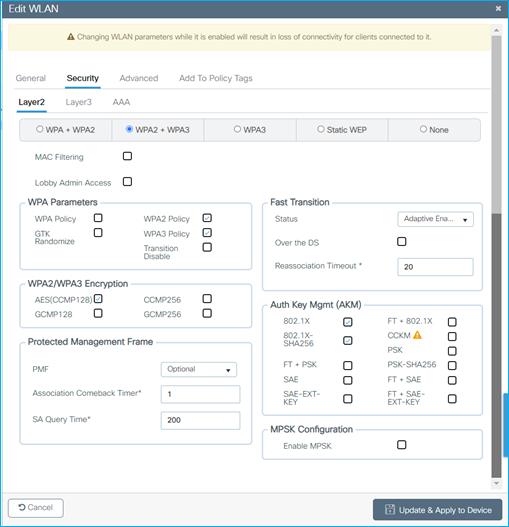Check the GCMP256 encryption box
The image size is (509, 527).
click(207, 313)
